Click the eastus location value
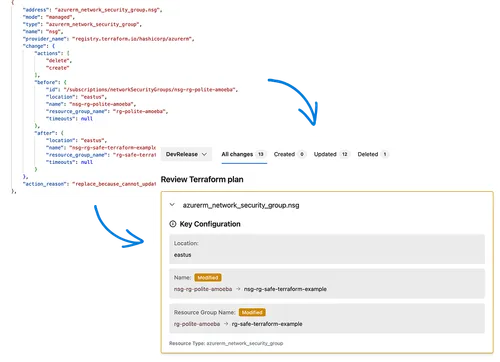The width and height of the screenshot is (500, 362). coord(183,255)
